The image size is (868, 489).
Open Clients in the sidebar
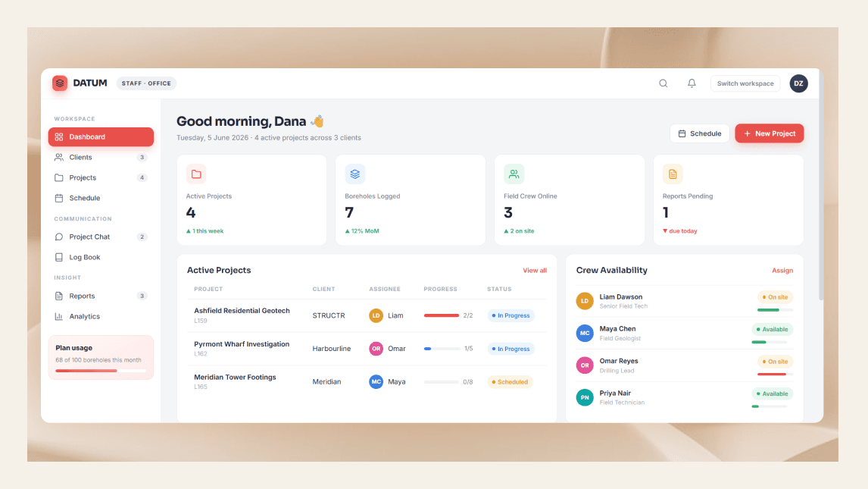[101, 157]
